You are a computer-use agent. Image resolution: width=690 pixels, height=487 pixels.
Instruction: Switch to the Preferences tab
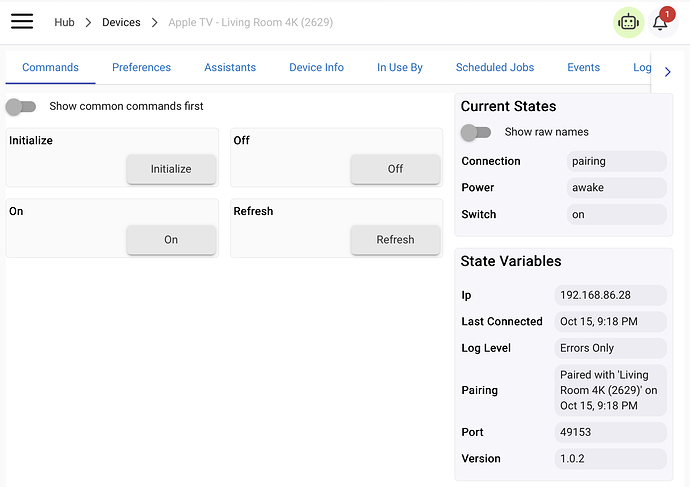tap(141, 67)
